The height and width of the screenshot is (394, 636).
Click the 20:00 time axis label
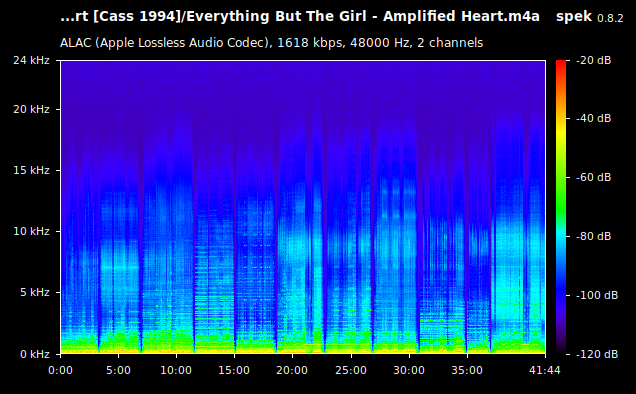pos(292,370)
